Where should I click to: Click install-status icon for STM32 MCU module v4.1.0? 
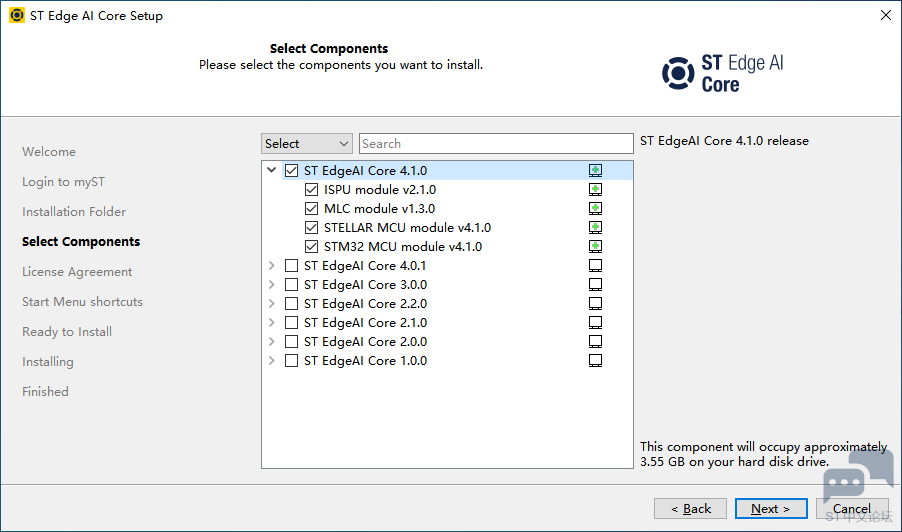click(595, 246)
